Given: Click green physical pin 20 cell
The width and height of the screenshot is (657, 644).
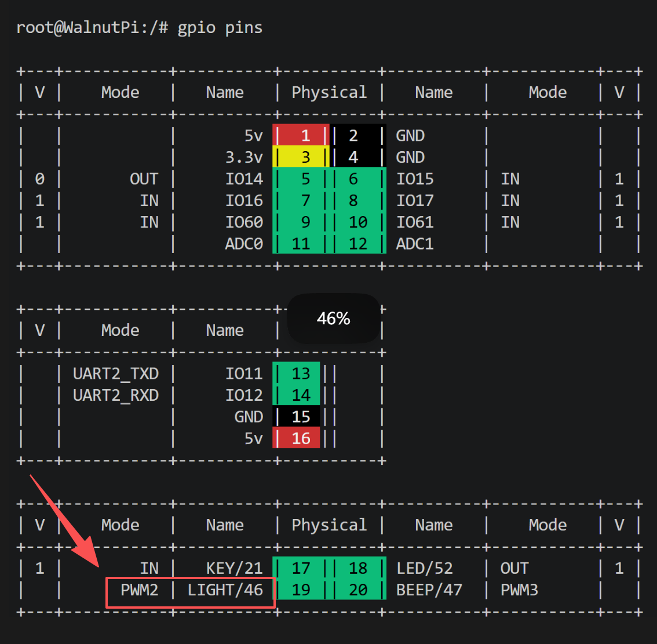Looking at the screenshot, I should click(358, 590).
